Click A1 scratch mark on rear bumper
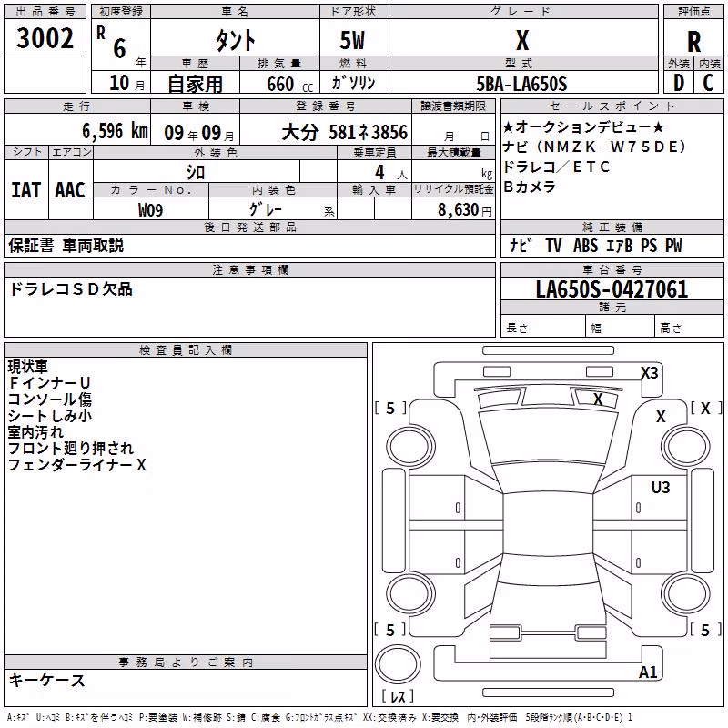728x728 pixels. tap(648, 672)
